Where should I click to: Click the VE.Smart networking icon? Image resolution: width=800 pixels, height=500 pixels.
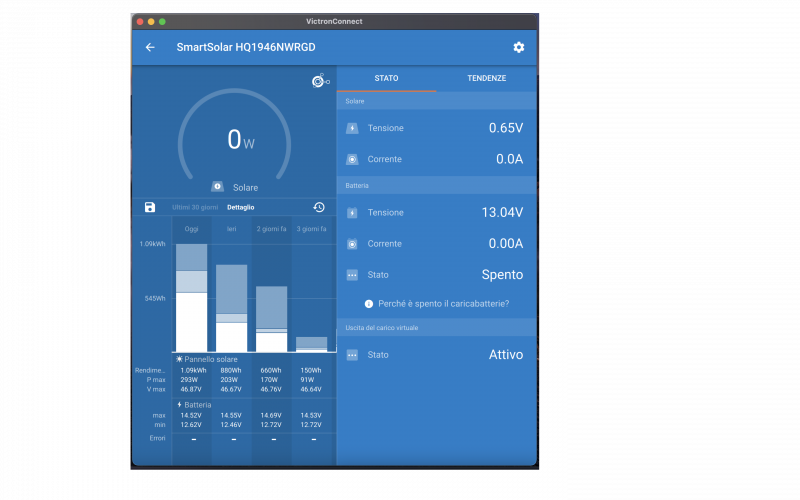pyautogui.click(x=320, y=81)
